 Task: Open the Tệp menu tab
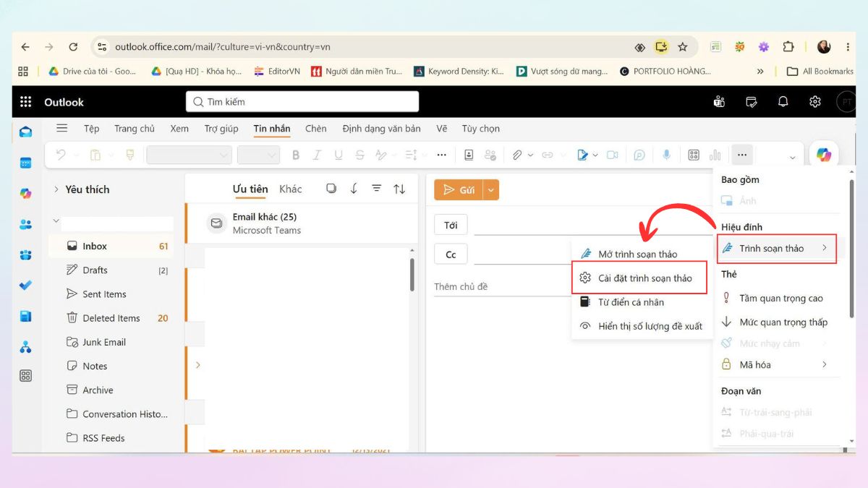coord(92,129)
